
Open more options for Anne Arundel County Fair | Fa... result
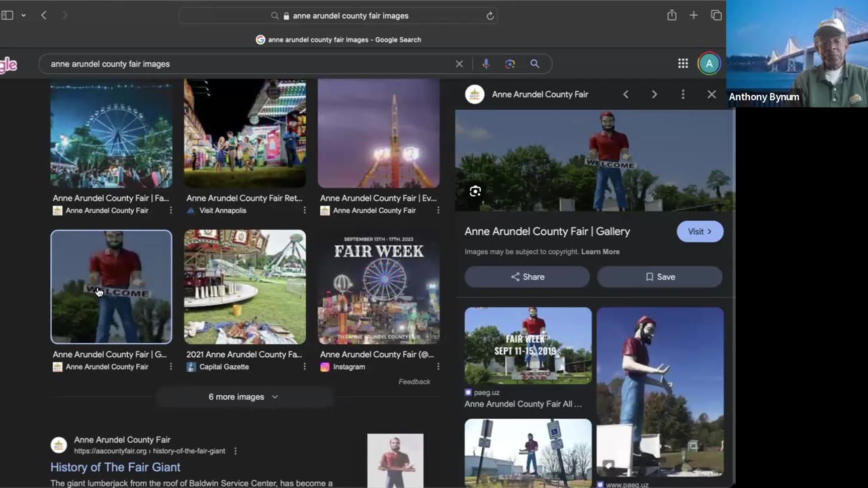pyautogui.click(x=171, y=210)
